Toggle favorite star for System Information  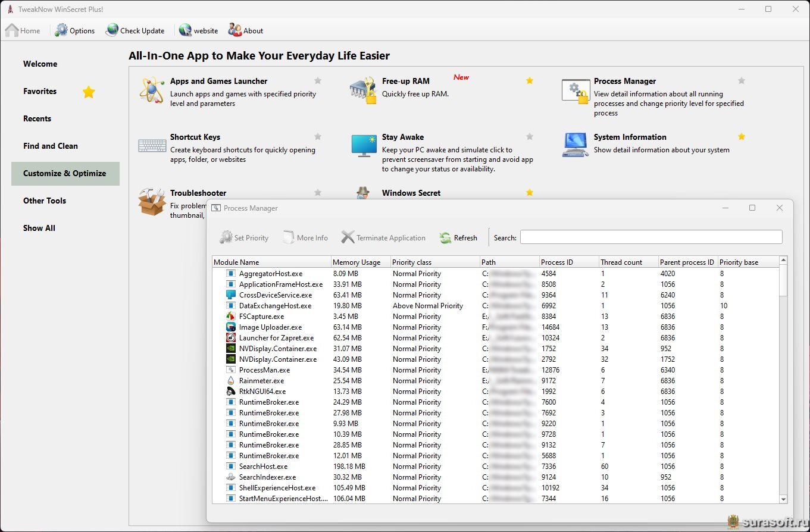(x=742, y=136)
